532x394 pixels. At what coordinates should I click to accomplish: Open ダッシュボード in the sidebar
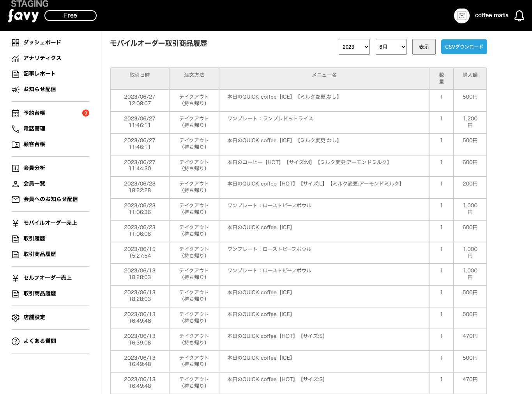point(42,42)
